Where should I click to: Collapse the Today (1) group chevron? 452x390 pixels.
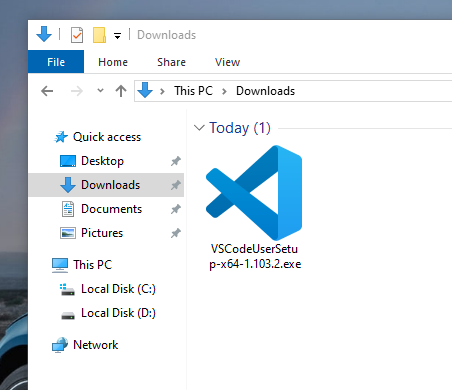[x=199, y=128]
